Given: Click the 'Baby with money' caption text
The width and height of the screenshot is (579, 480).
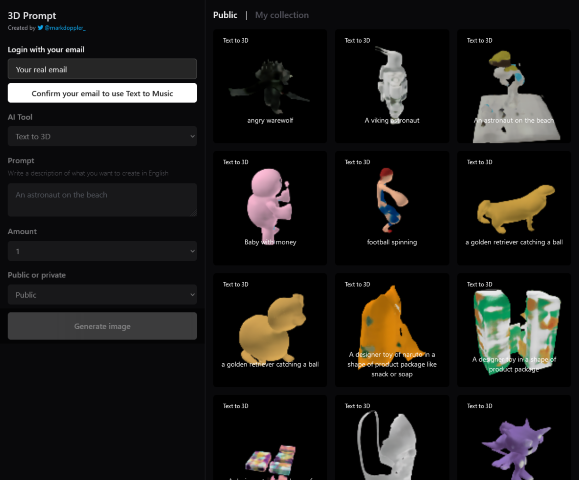Looking at the screenshot, I should tap(270, 242).
